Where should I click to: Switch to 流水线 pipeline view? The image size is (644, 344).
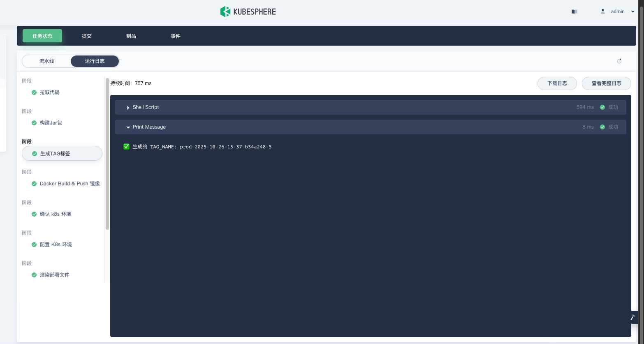(46, 61)
